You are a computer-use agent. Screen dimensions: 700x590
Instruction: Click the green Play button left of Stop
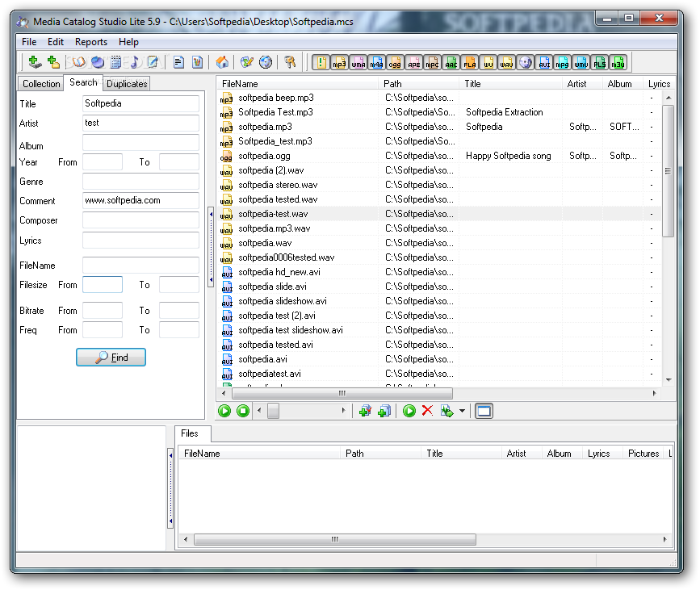tap(224, 411)
